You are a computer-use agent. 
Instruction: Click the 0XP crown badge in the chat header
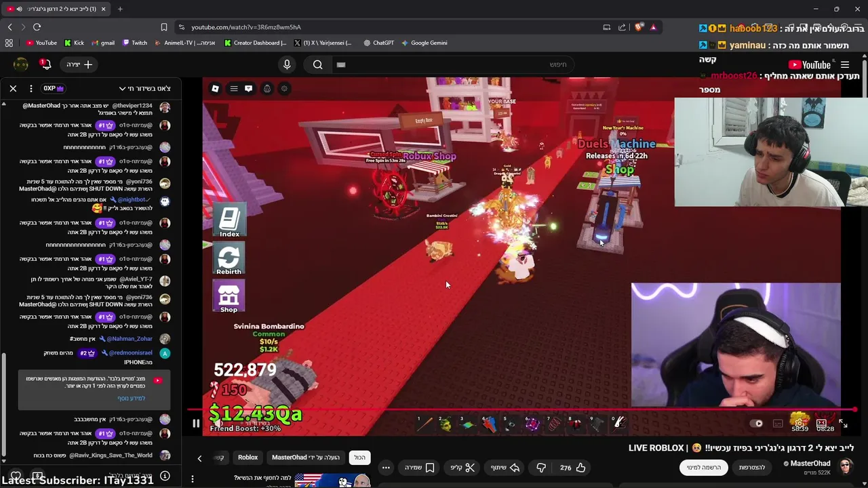(53, 88)
